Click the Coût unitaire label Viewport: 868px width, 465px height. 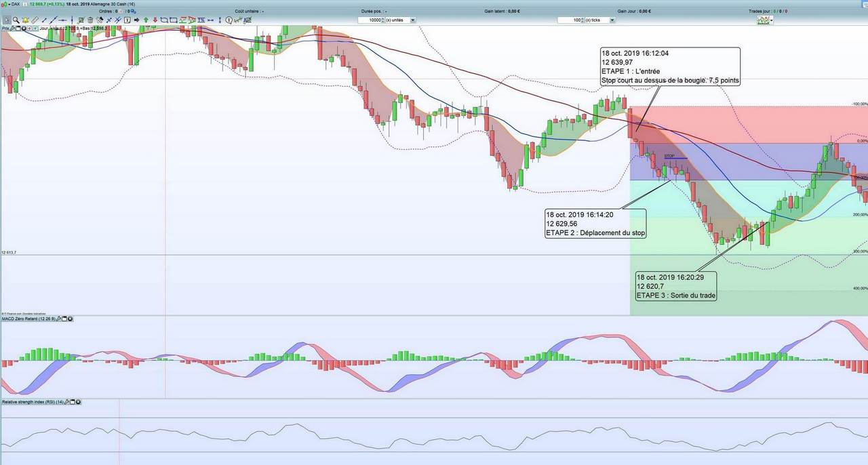point(249,12)
